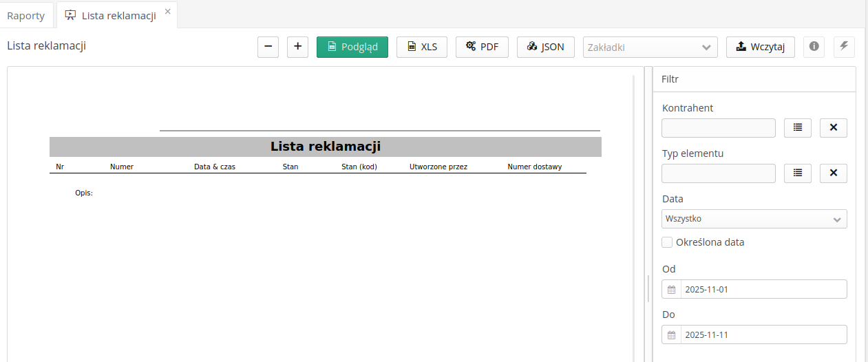Image resolution: width=868 pixels, height=362 pixels.
Task: Click the zoom in plus button
Action: 297,47
